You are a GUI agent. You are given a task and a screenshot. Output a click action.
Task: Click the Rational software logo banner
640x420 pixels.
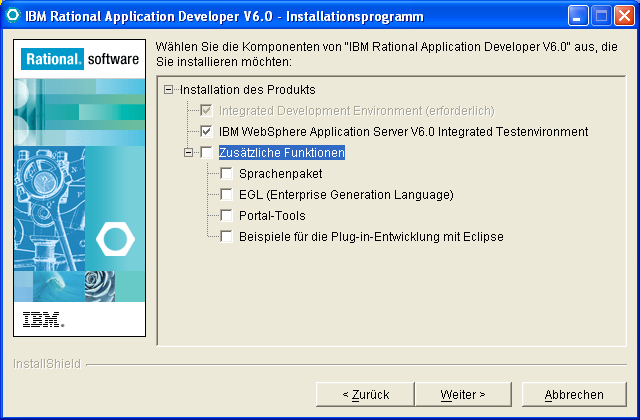click(80, 59)
